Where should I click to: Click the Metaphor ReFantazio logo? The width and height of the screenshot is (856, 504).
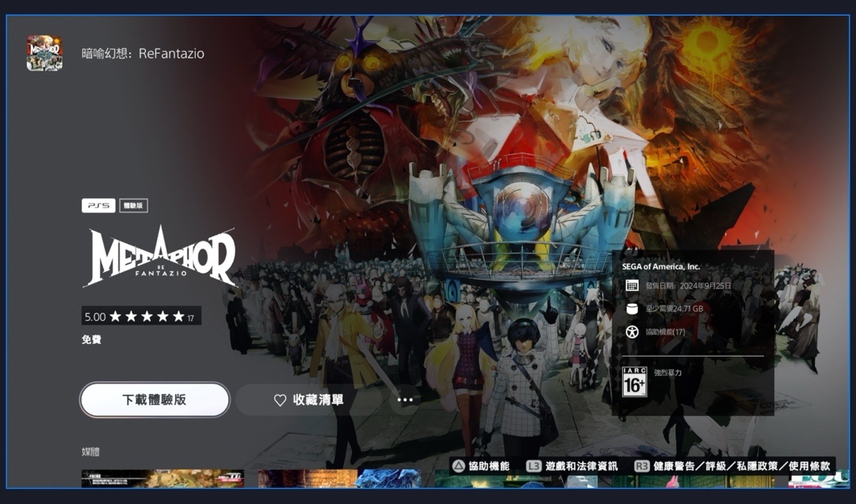(x=160, y=257)
